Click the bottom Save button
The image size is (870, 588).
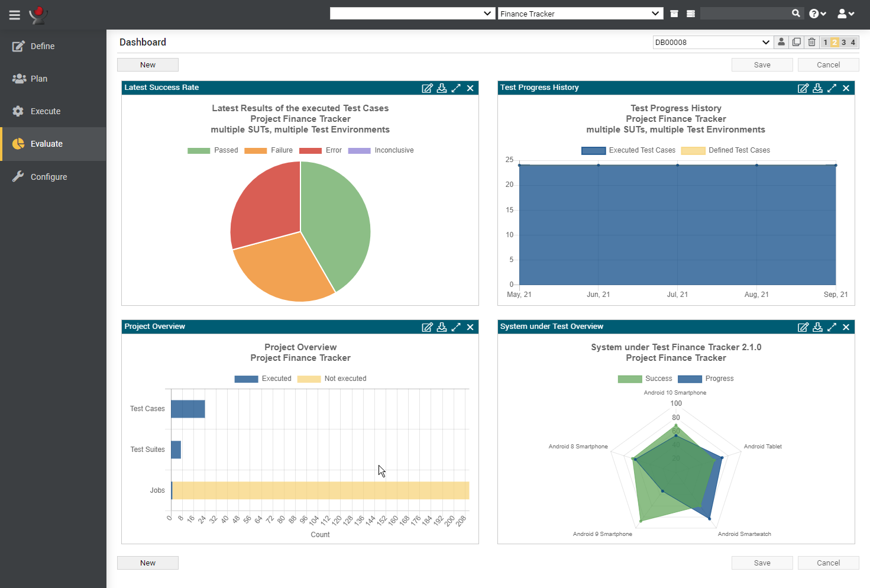pos(762,563)
